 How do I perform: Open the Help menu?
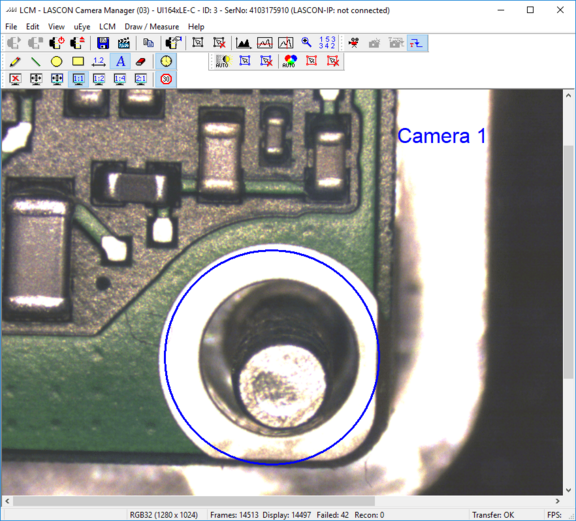click(196, 27)
